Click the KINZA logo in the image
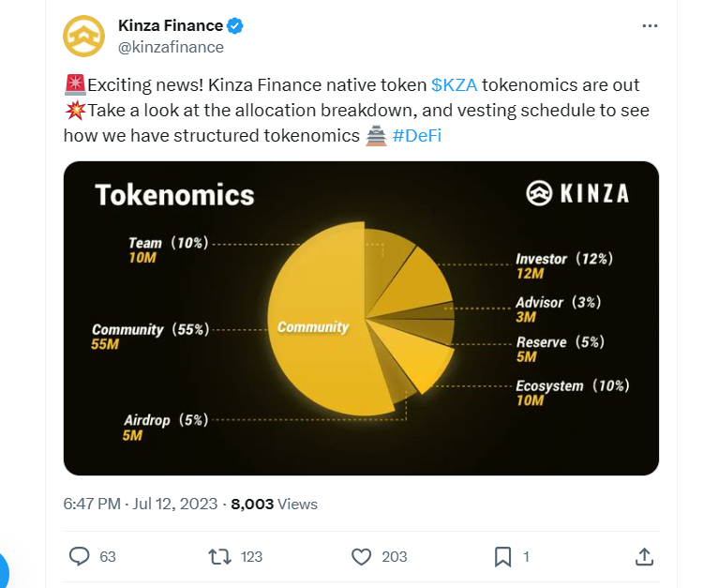 577,193
